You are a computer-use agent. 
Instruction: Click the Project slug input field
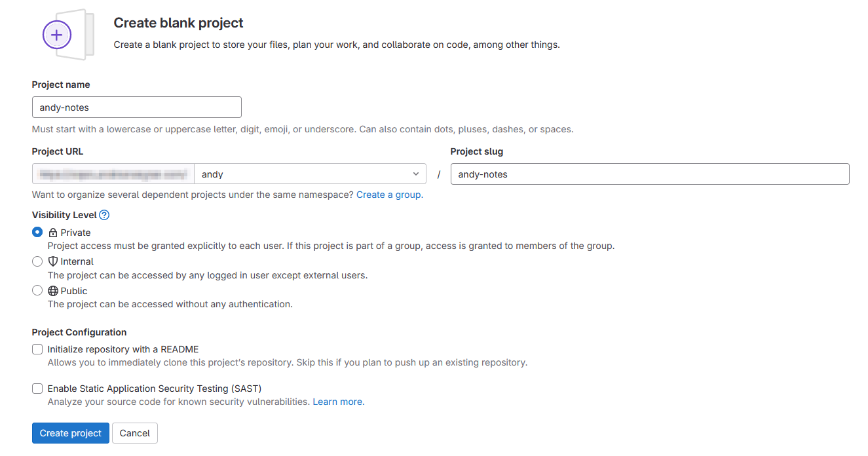[650, 174]
